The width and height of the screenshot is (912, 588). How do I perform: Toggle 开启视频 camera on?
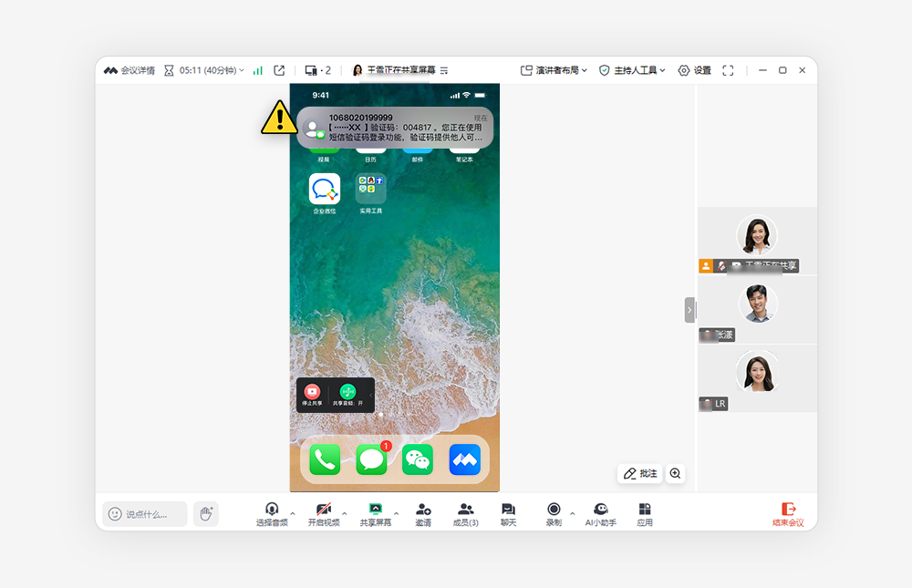pos(324,515)
